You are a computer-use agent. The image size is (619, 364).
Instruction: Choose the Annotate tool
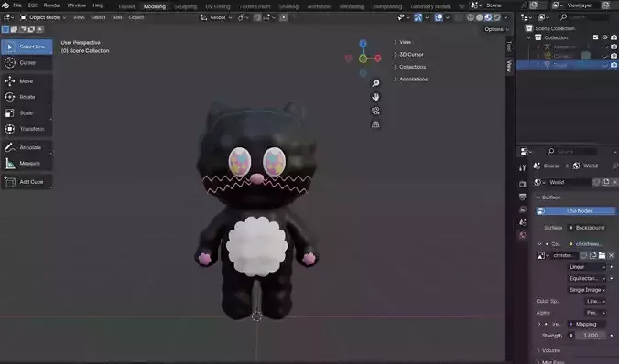point(27,147)
